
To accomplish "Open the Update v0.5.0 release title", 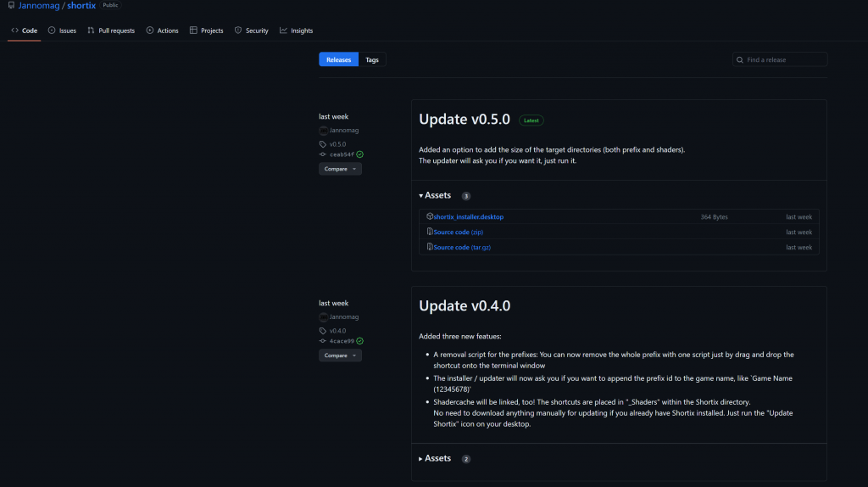I will (464, 119).
